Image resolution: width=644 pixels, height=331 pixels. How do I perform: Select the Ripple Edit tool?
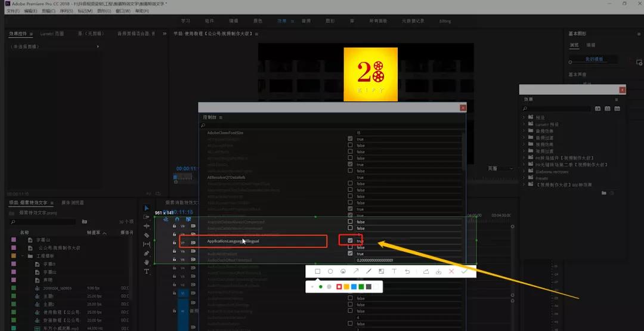click(x=147, y=226)
